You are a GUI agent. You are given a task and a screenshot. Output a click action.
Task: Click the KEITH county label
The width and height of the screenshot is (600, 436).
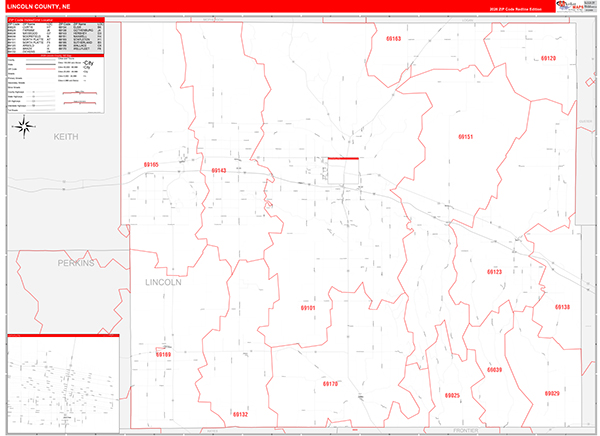66,137
